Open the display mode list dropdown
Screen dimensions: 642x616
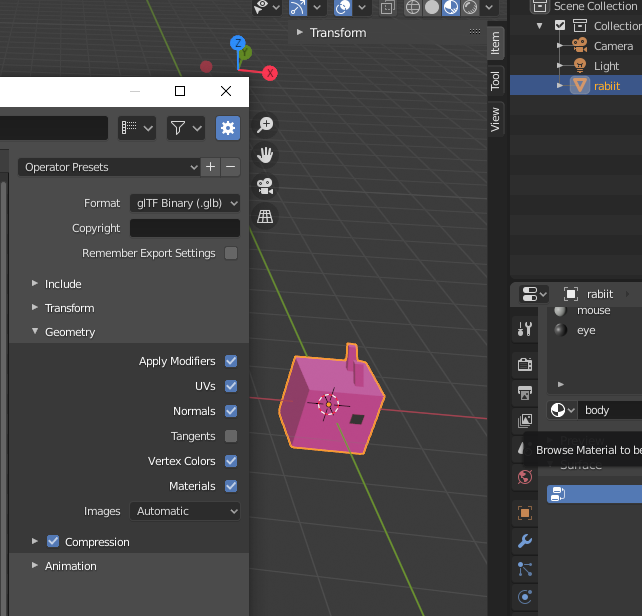pyautogui.click(x=137, y=128)
